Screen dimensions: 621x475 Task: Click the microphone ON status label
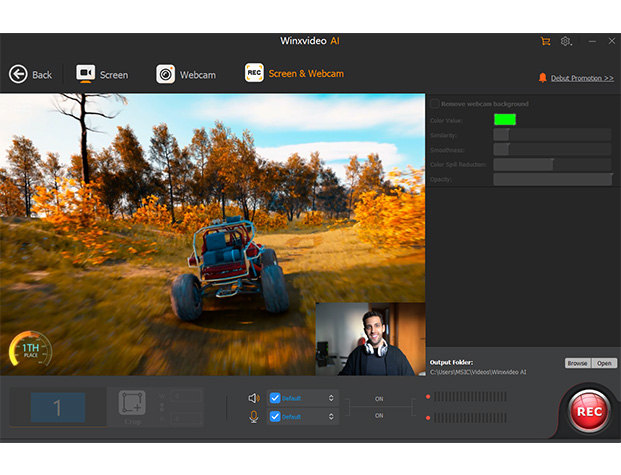379,416
